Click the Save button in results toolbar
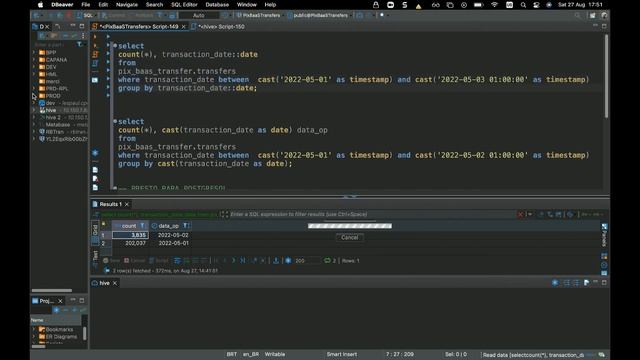 coord(111,260)
